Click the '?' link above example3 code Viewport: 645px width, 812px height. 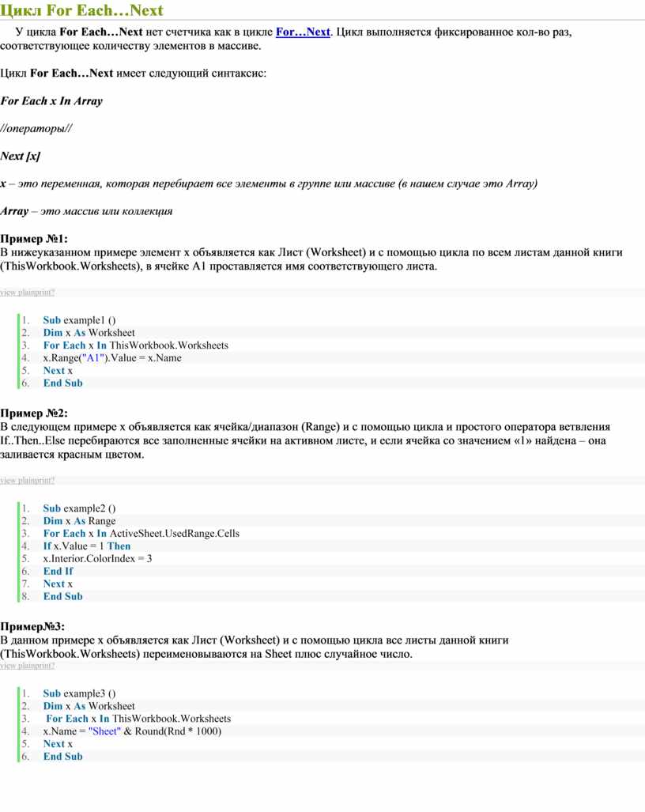53,666
